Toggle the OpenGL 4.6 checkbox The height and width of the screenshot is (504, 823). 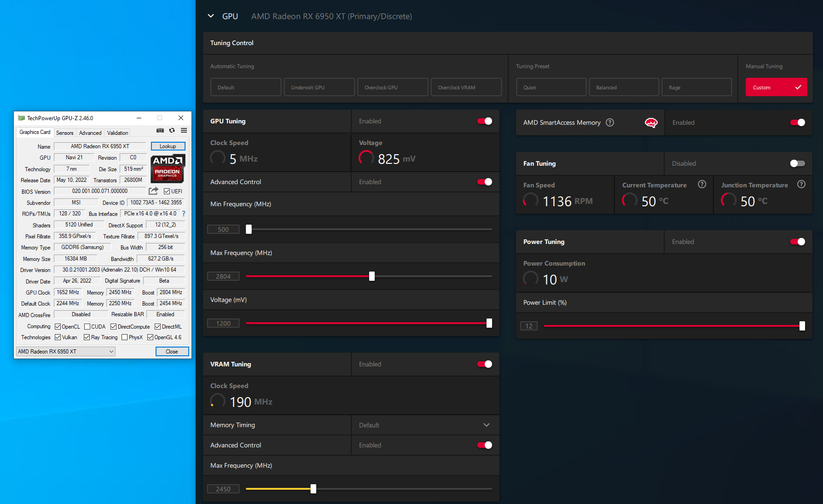(151, 337)
